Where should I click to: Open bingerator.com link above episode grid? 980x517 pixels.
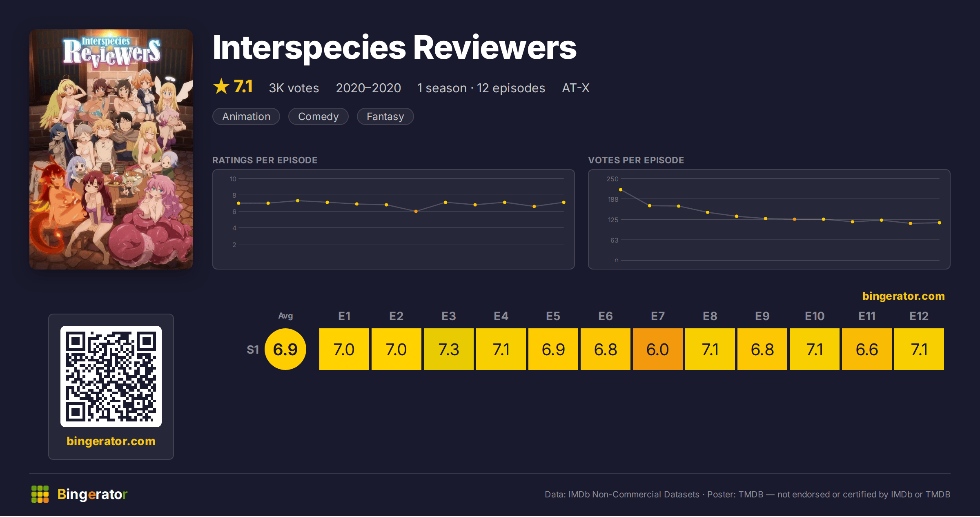[x=904, y=296]
